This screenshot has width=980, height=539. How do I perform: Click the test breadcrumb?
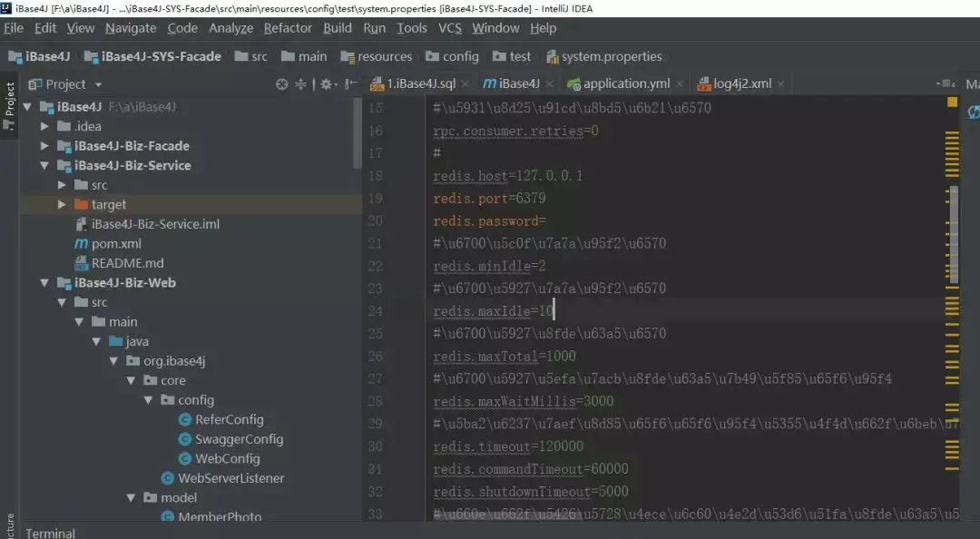point(511,56)
